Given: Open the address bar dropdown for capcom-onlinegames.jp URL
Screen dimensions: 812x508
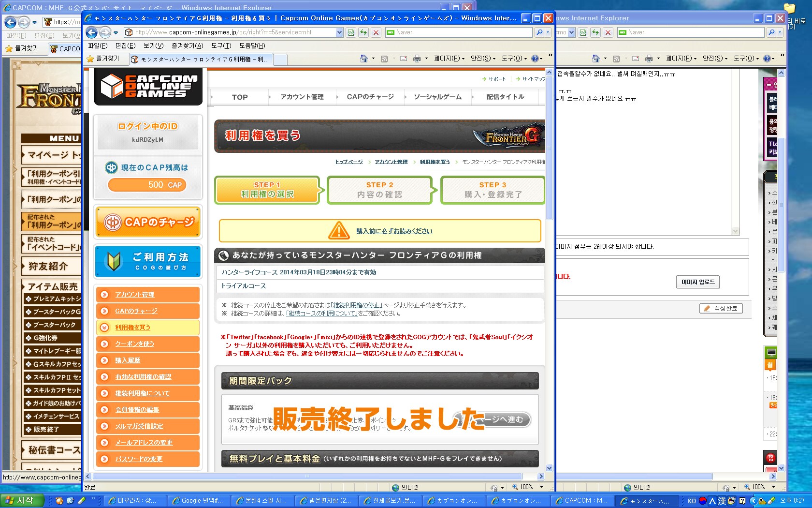Looking at the screenshot, I should [339, 32].
